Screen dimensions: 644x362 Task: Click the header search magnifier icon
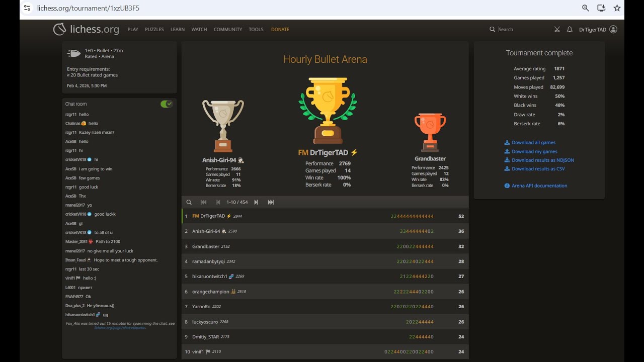click(493, 30)
